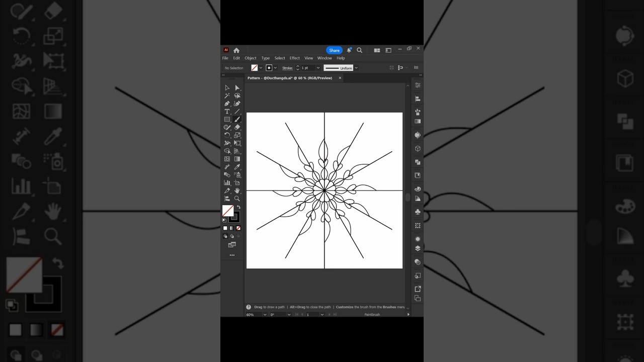
Task: Switch to Draw Behind mode
Action: (232, 236)
